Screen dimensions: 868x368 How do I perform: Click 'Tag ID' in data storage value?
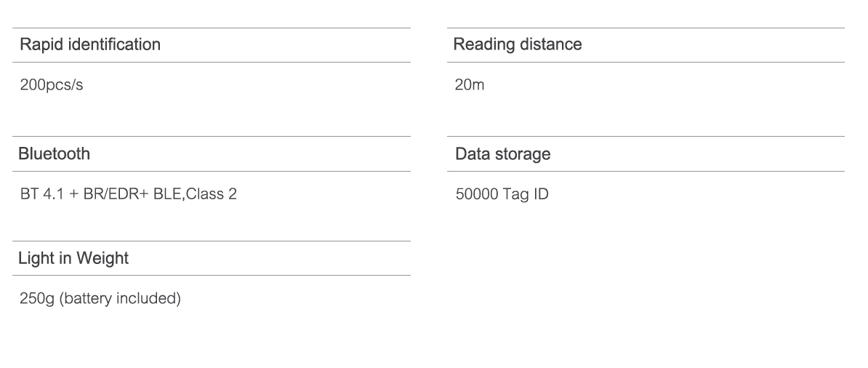(x=526, y=194)
